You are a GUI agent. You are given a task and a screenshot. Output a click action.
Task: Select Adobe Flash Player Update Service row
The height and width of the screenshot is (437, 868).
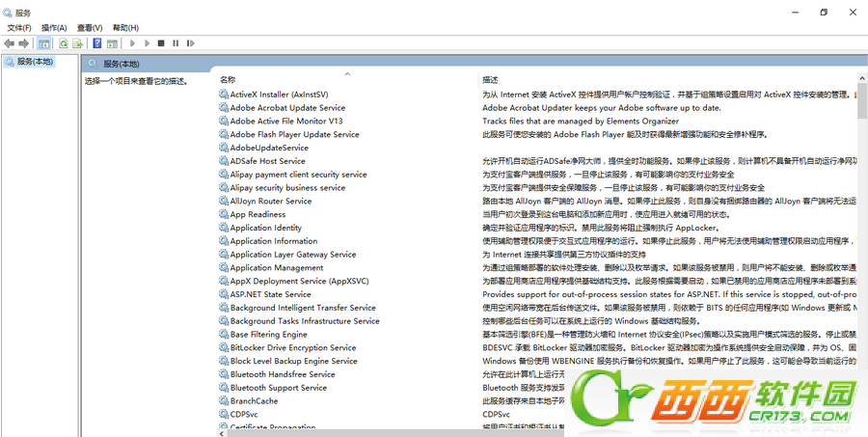pyautogui.click(x=294, y=134)
